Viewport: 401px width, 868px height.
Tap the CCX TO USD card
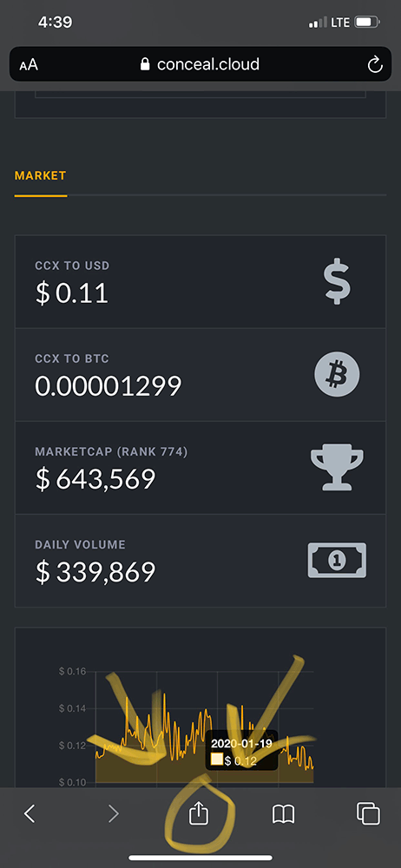(x=200, y=282)
